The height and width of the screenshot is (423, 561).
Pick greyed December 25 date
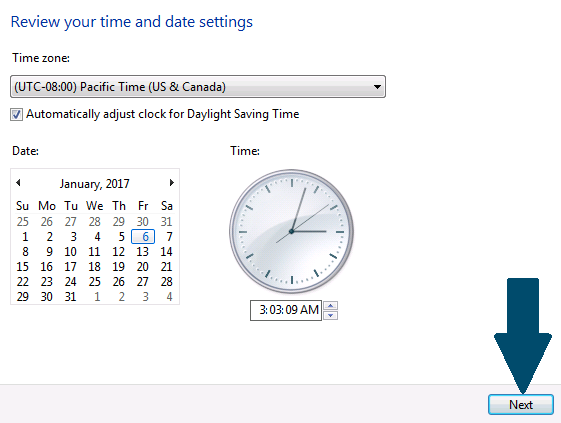point(23,222)
